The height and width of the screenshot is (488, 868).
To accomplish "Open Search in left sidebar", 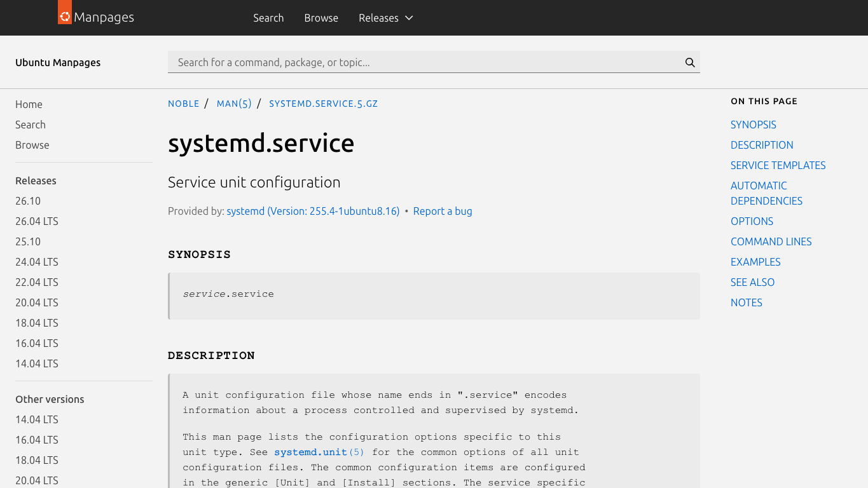I will pyautogui.click(x=31, y=125).
